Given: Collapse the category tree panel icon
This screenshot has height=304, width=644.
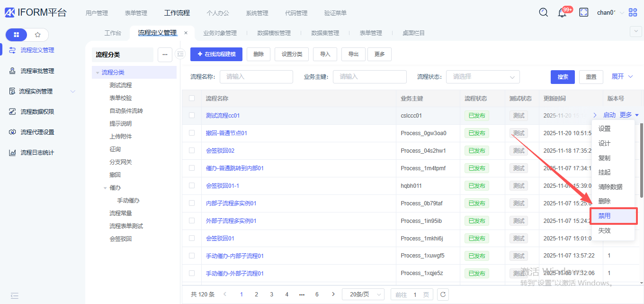Looking at the screenshot, I should (x=180, y=55).
